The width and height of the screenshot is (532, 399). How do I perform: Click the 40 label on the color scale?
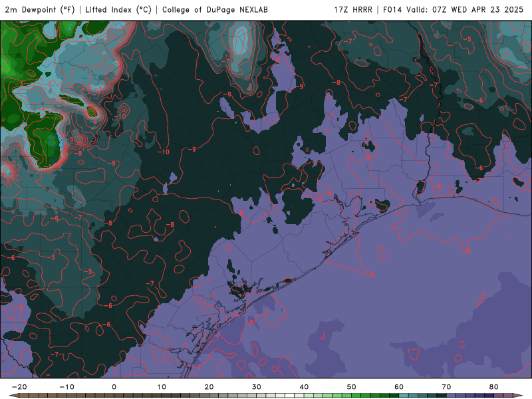point(304,387)
